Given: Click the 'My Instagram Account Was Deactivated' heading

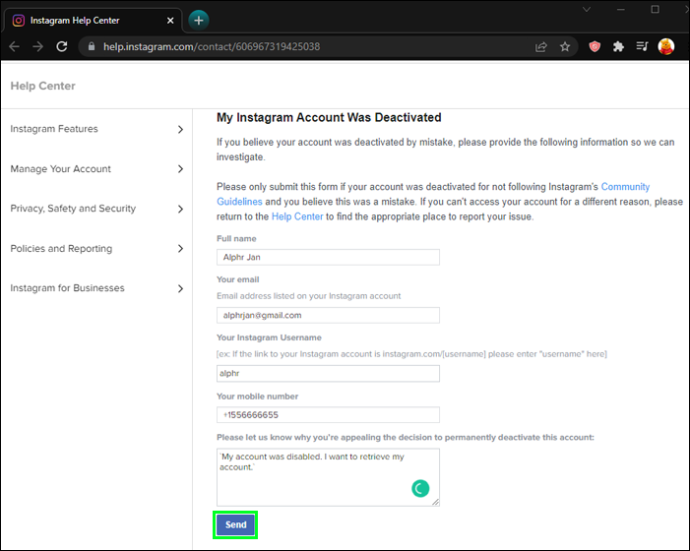Looking at the screenshot, I should pyautogui.click(x=329, y=118).
